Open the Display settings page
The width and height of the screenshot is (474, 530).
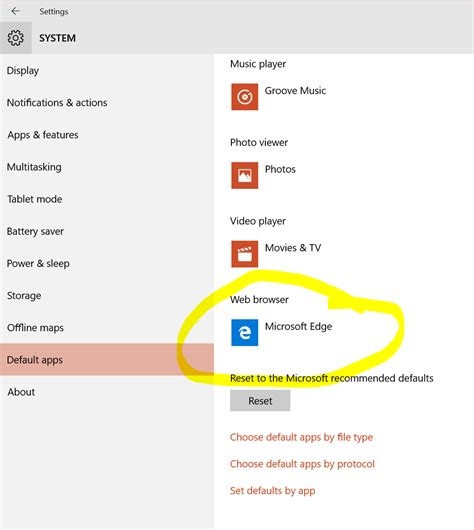[x=107, y=70]
